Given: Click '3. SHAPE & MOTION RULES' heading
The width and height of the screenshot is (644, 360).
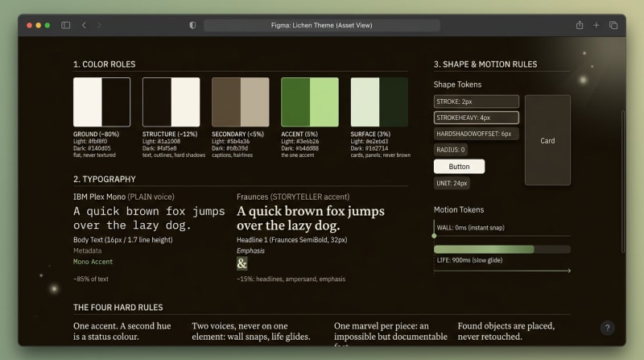Looking at the screenshot, I should click(x=485, y=64).
